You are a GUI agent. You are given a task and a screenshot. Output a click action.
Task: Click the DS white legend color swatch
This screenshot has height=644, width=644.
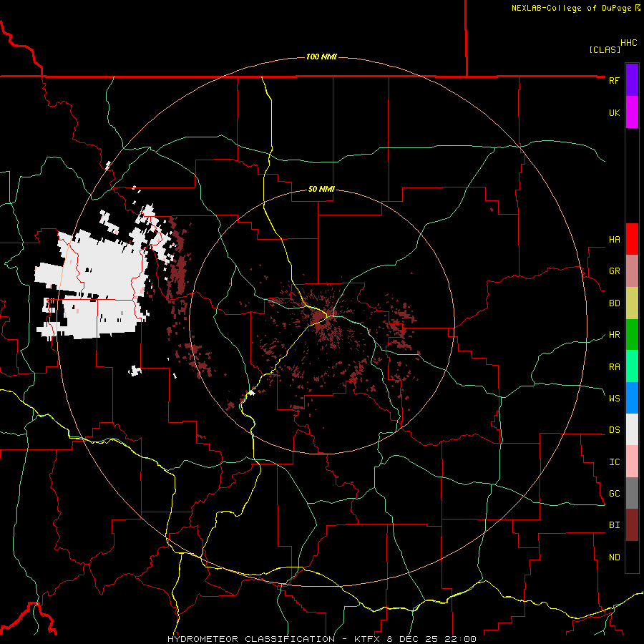(632, 429)
